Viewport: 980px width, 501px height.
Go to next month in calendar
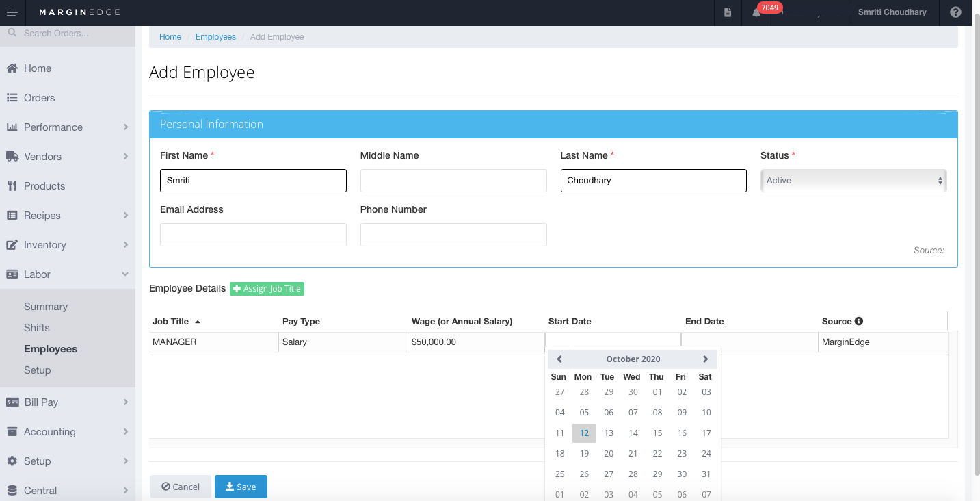coord(706,359)
